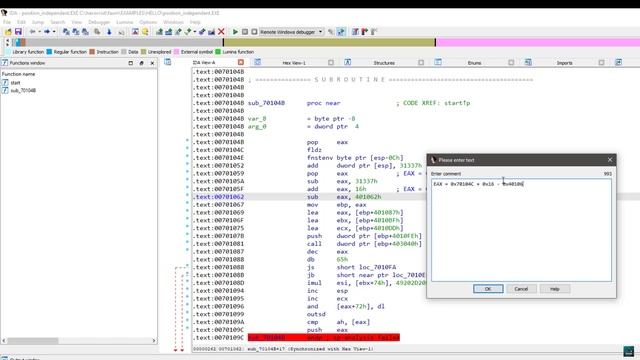Open the back-arrow history dropdown

39,32
